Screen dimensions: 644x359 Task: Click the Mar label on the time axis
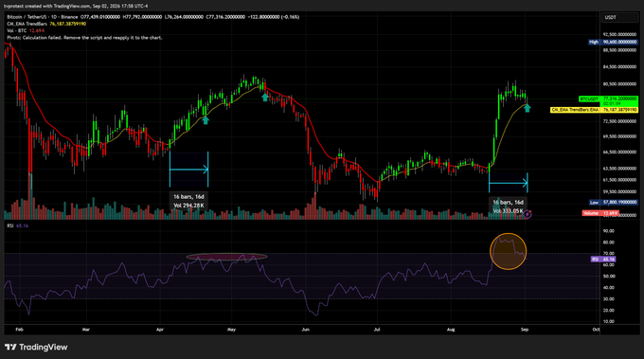click(x=86, y=330)
